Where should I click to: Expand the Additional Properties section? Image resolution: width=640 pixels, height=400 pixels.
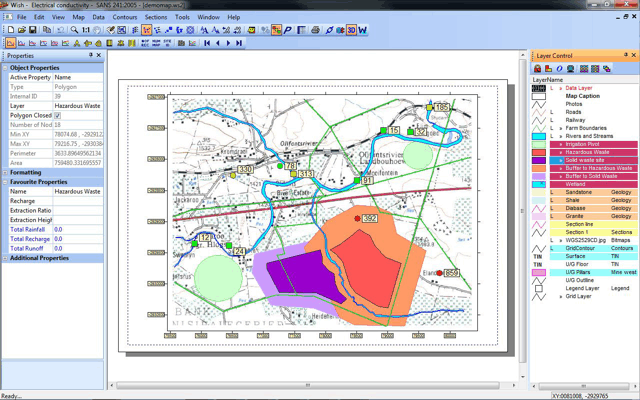[4, 258]
